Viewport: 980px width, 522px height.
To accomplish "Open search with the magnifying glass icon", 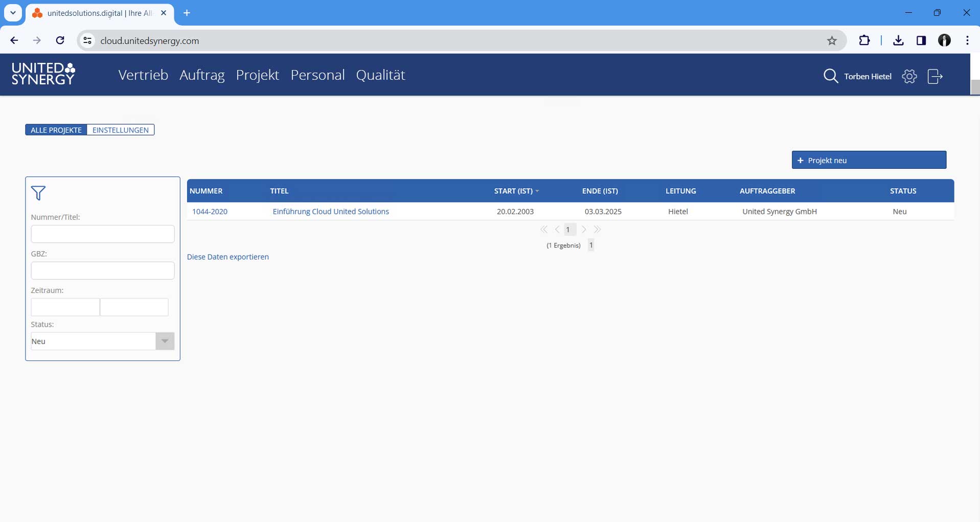I will coord(830,76).
